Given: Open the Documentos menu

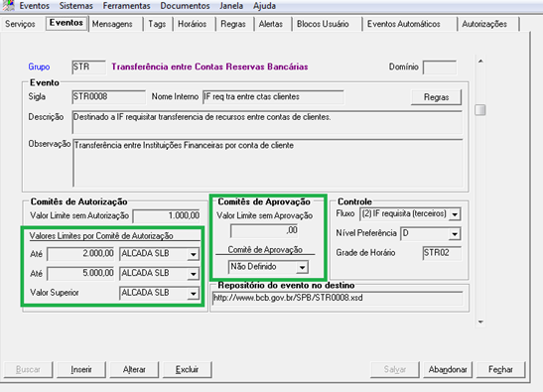Looking at the screenshot, I should 185,6.
